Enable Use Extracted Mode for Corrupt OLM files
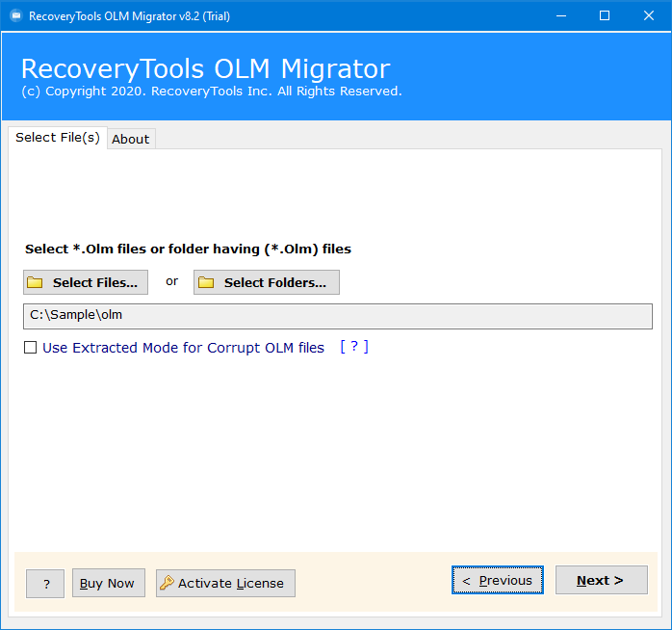This screenshot has width=672, height=630. click(x=31, y=348)
